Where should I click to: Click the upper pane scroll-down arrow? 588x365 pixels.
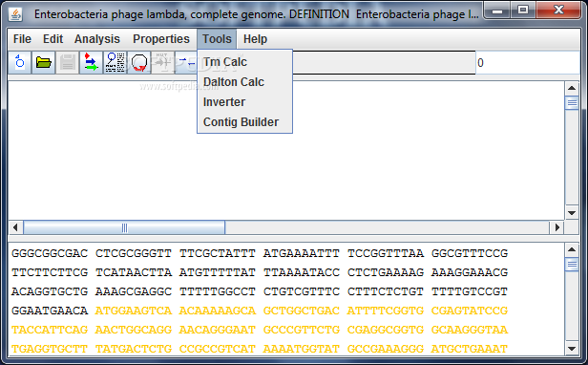point(572,213)
